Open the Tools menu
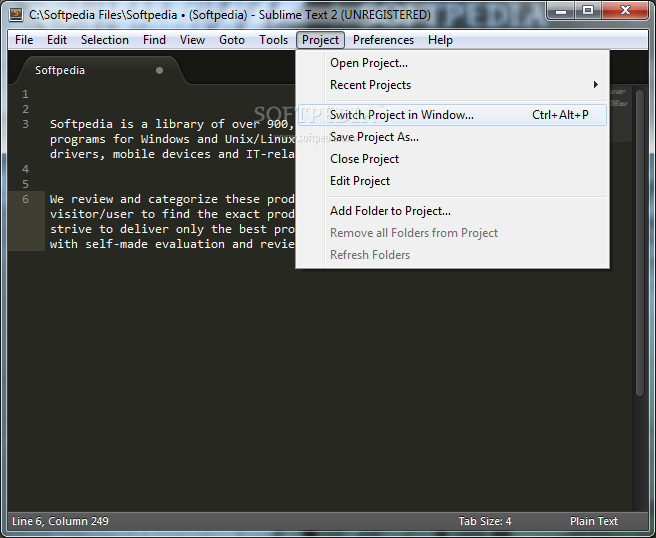 click(x=274, y=40)
